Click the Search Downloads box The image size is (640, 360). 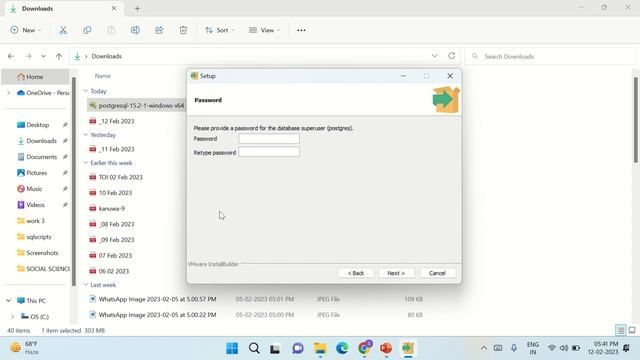click(550, 56)
